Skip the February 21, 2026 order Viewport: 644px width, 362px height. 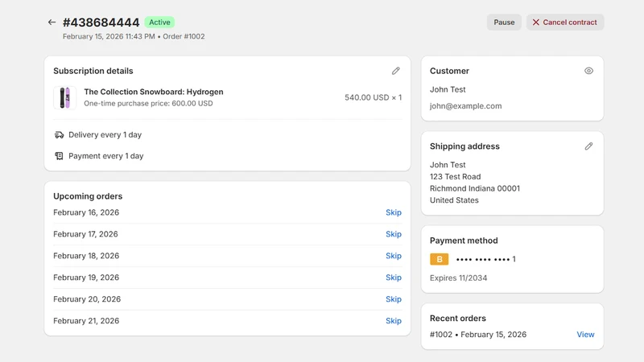pos(393,321)
